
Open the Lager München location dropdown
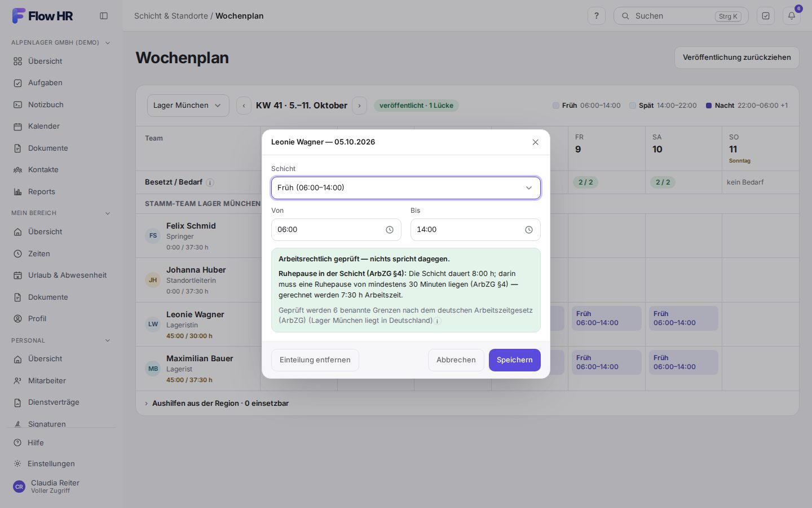click(188, 106)
